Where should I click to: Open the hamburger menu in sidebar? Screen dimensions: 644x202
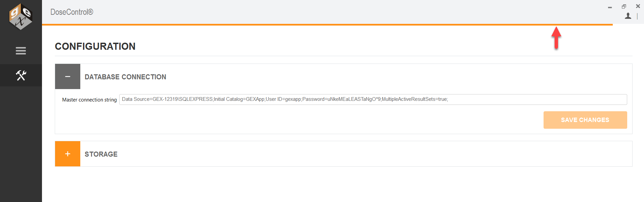point(21,51)
